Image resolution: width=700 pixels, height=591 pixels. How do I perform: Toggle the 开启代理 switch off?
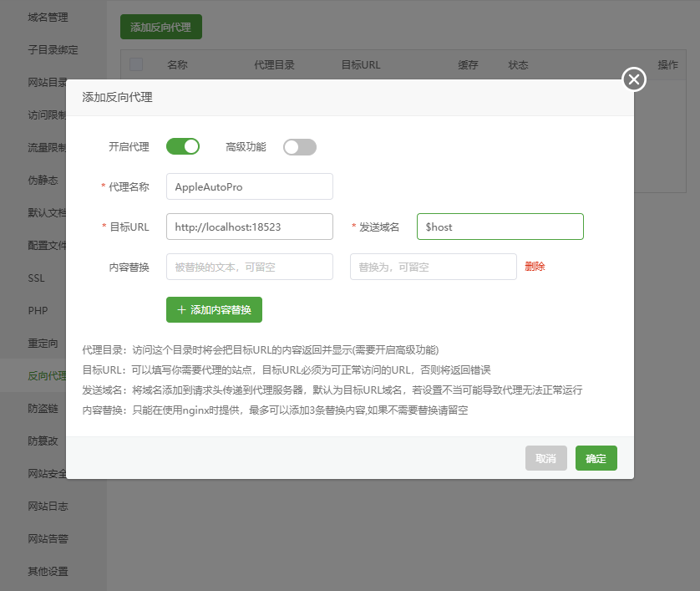(x=183, y=146)
